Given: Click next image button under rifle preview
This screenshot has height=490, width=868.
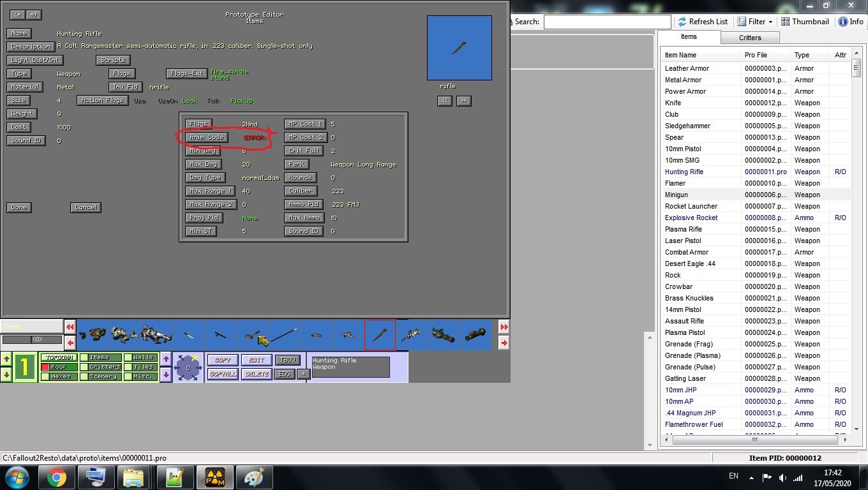Looking at the screenshot, I should 464,101.
